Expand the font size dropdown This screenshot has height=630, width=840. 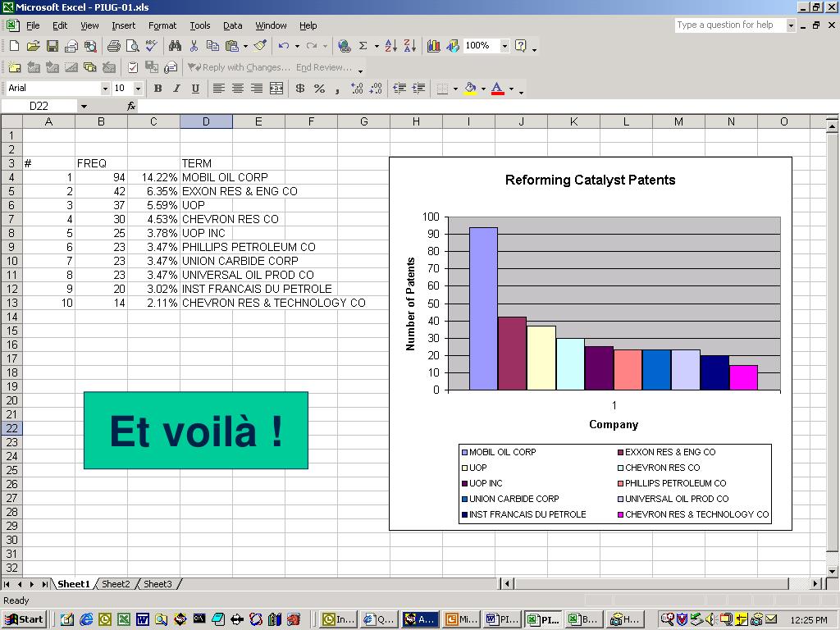138,89
